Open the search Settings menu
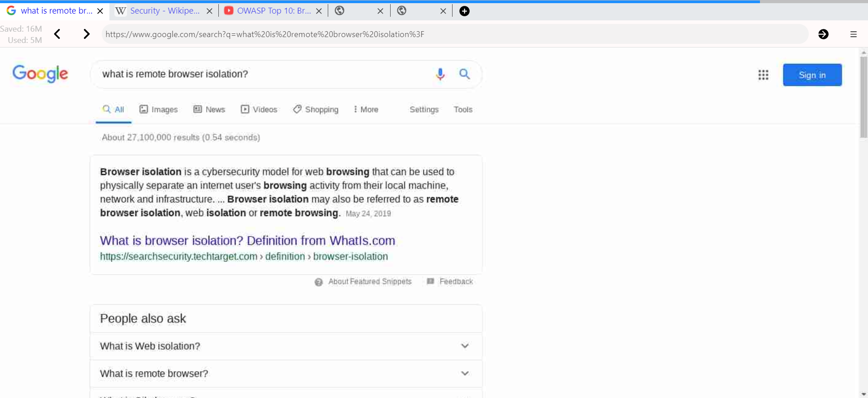Screen dimensions: 868x398 [x=424, y=109]
